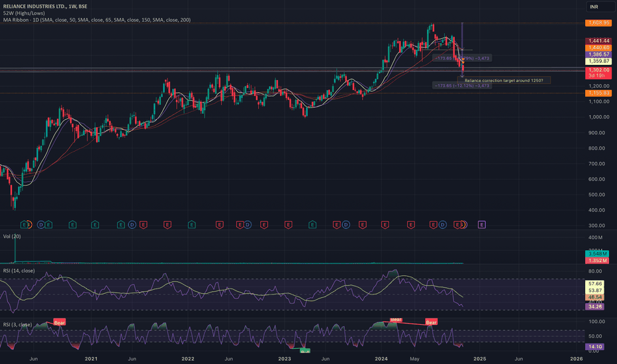Viewport: 617px width, 364px height.
Task: Click green earnings marker touching 2020 dividend marker
Action: pos(48,225)
